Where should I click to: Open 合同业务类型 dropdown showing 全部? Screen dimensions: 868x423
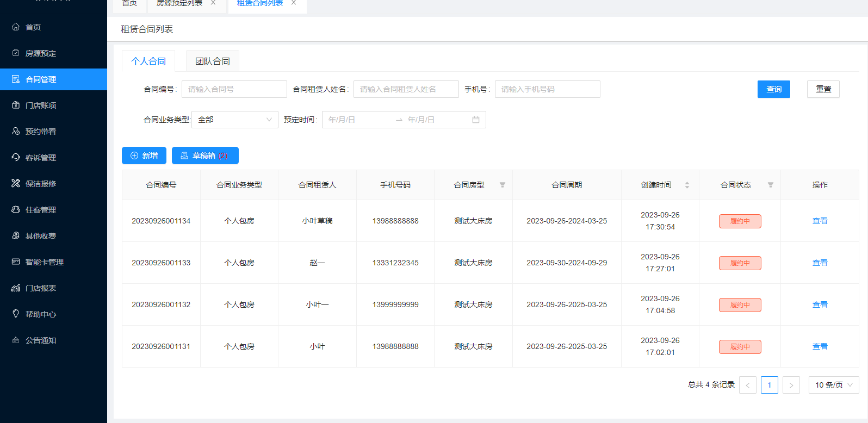coord(235,120)
